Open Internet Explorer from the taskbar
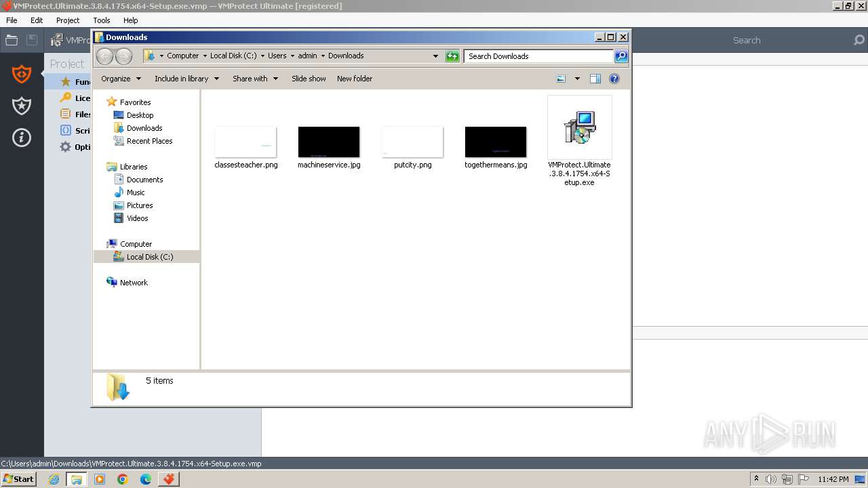 [54, 479]
